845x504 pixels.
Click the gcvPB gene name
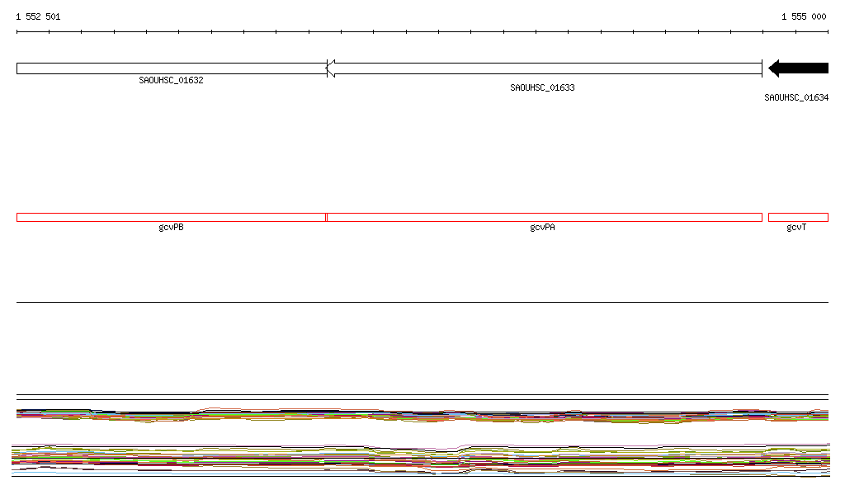coord(172,228)
